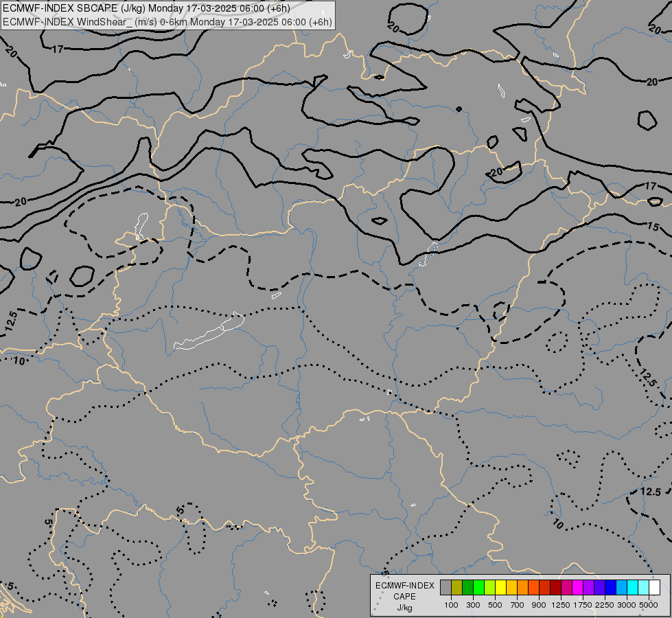672x618 pixels.
Task: Pick the pure yellow legend swatch
Action: click(x=500, y=588)
